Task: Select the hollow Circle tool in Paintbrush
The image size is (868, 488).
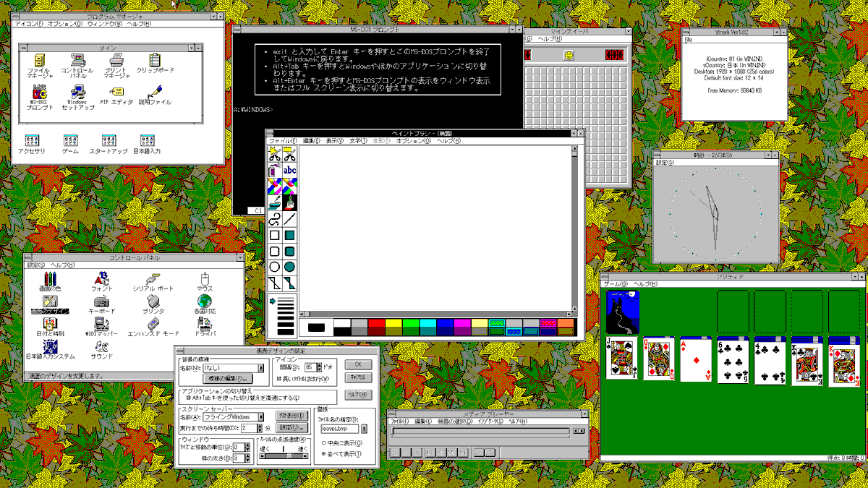Action: coord(275,267)
